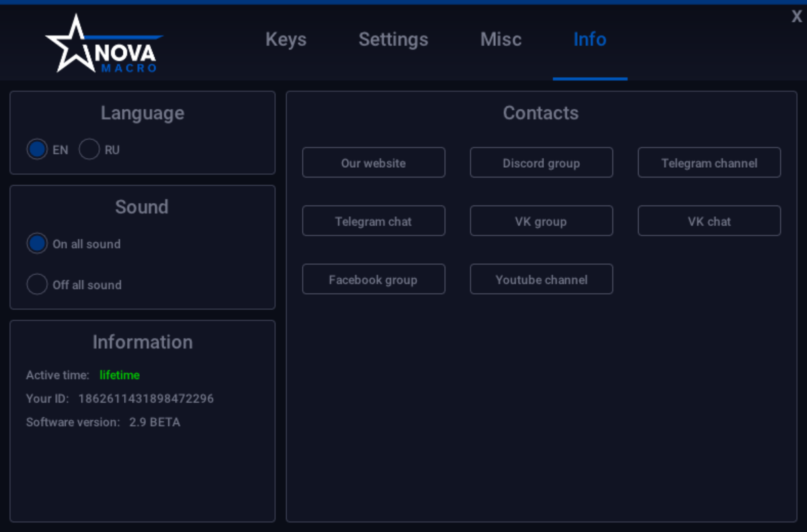Open the Keys tab

tap(286, 40)
